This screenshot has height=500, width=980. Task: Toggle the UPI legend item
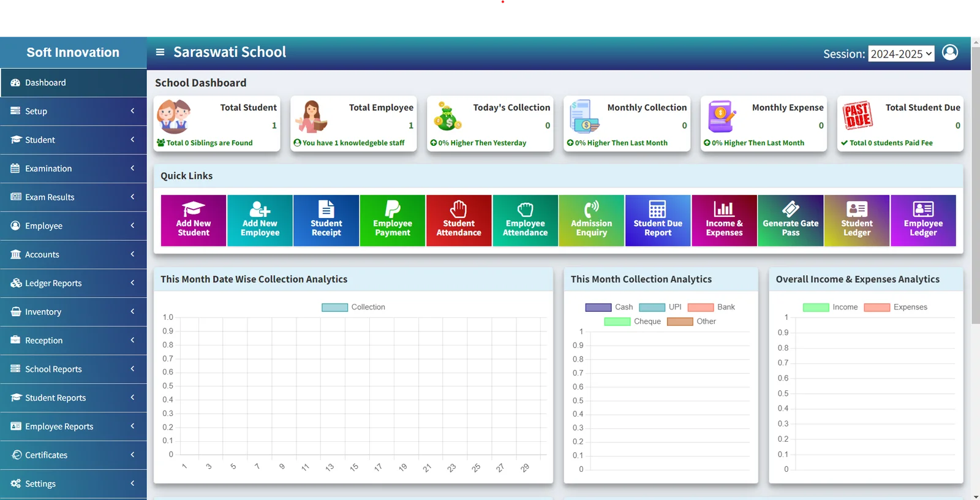(660, 308)
